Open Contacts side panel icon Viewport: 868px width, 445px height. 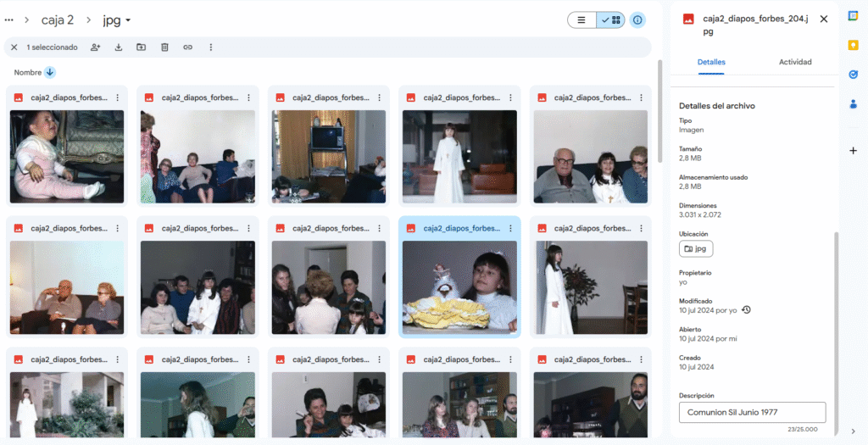click(x=853, y=103)
